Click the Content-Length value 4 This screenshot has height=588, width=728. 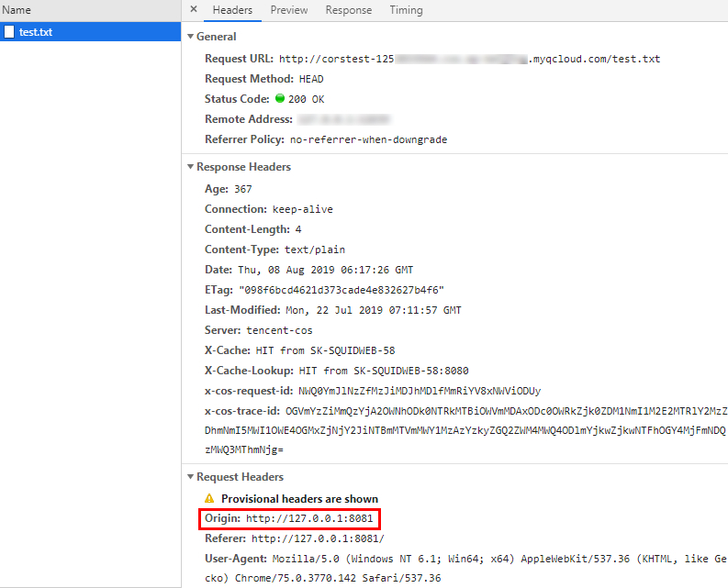(x=298, y=229)
